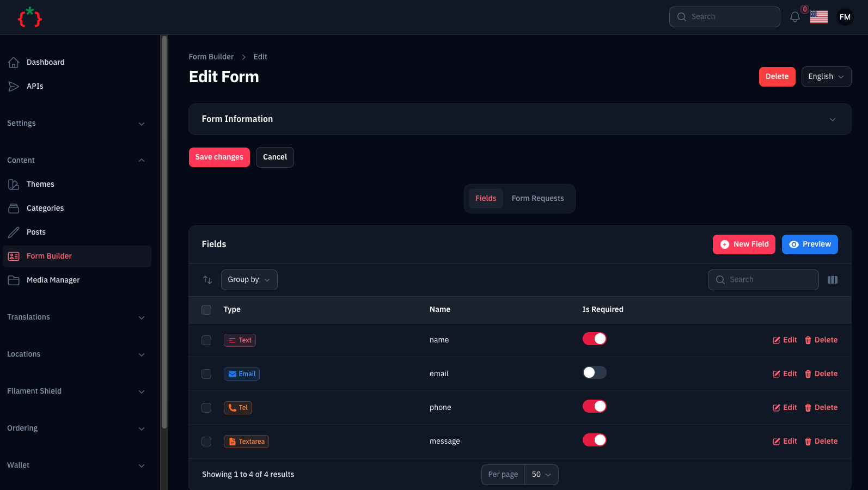
Task: Open the Group by dropdown
Action: pos(249,280)
